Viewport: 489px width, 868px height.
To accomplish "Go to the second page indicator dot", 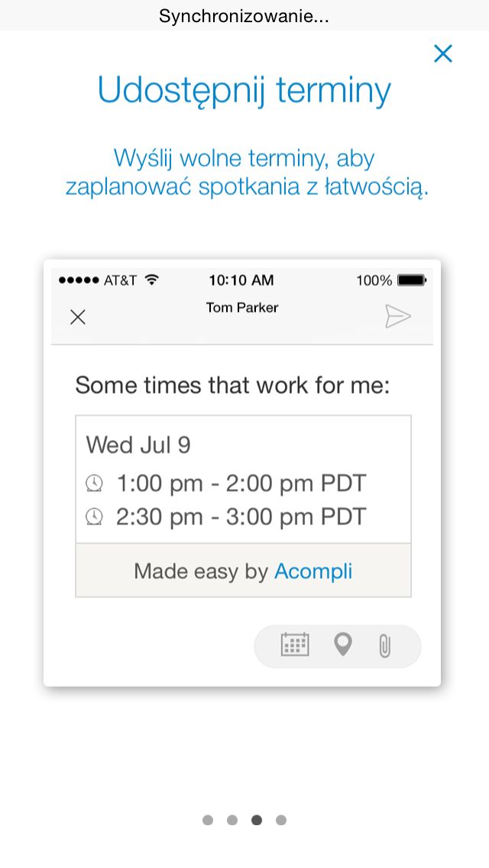I will pos(232,820).
